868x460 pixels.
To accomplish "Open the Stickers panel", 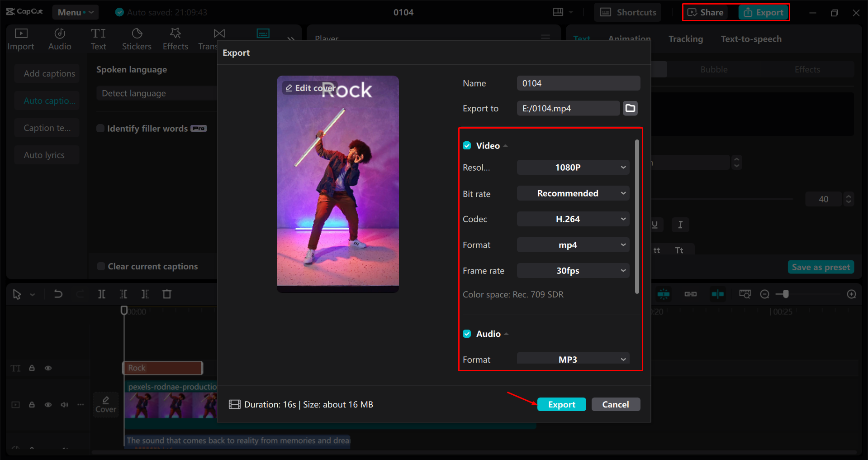I will (137, 38).
